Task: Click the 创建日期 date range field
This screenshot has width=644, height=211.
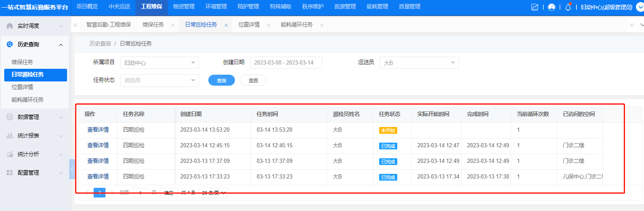Action: coord(286,62)
